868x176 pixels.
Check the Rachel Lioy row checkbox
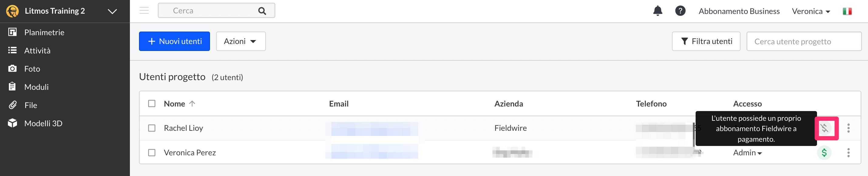152,128
